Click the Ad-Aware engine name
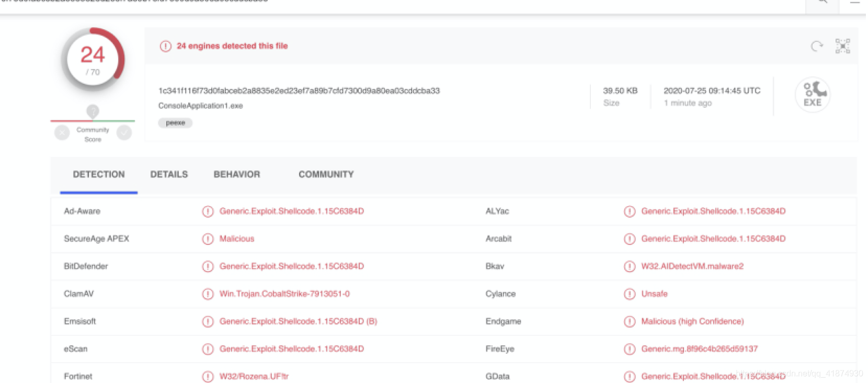The height and width of the screenshot is (383, 868). click(82, 211)
